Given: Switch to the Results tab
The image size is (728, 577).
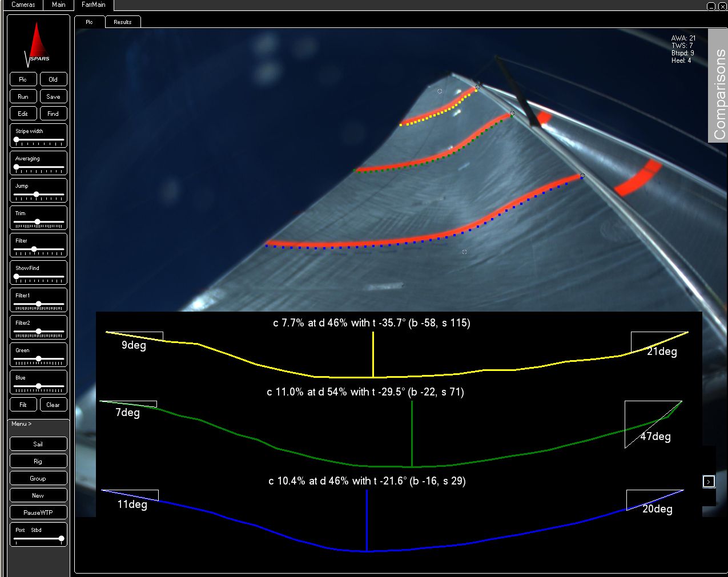Looking at the screenshot, I should [x=122, y=22].
